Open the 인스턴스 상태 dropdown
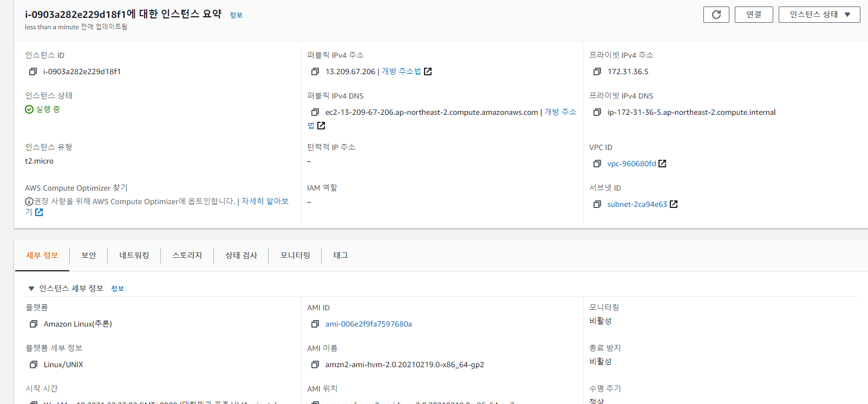 pyautogui.click(x=819, y=15)
